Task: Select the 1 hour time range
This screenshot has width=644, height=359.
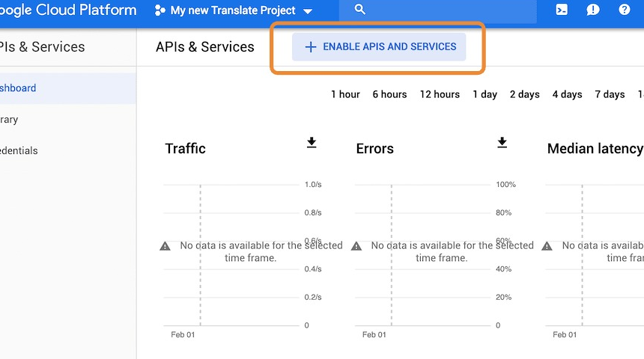Action: (x=345, y=94)
